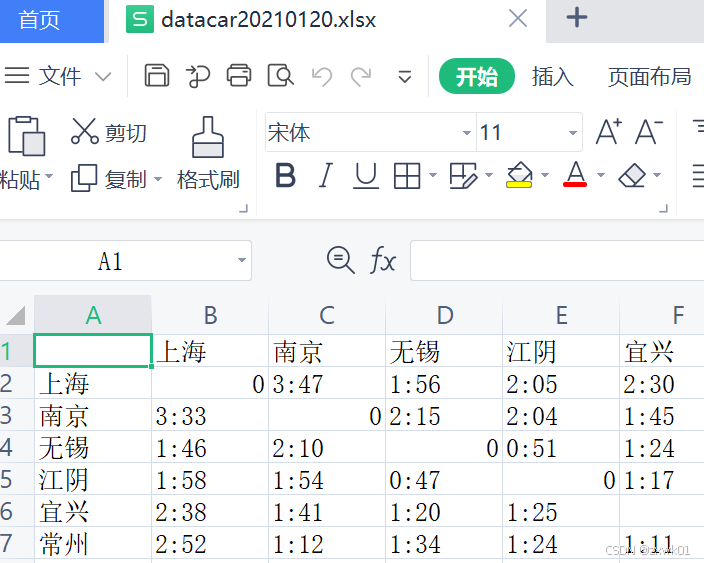Image resolution: width=704 pixels, height=563 pixels.
Task: Click the Select All corner triangle
Action: [x=16, y=315]
